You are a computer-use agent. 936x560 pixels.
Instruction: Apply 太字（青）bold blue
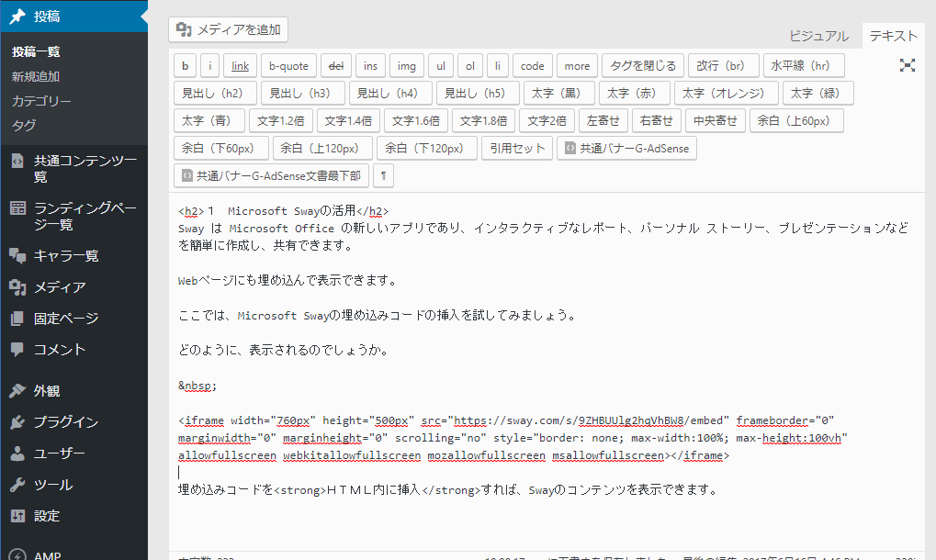tap(209, 120)
